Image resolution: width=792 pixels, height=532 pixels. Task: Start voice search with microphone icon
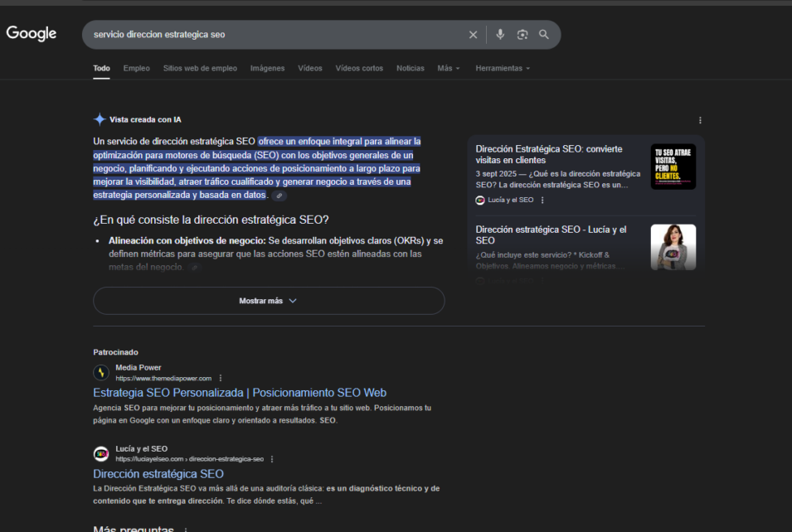pos(500,34)
